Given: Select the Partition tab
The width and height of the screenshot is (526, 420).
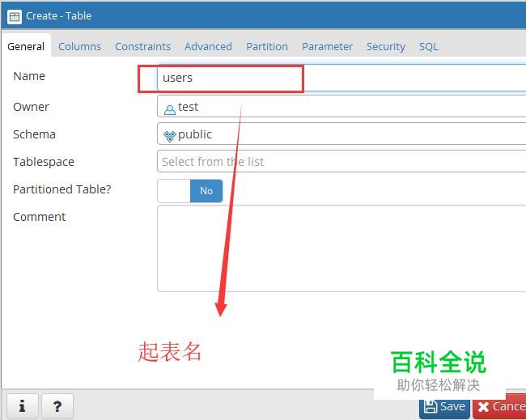Looking at the screenshot, I should 267,46.
